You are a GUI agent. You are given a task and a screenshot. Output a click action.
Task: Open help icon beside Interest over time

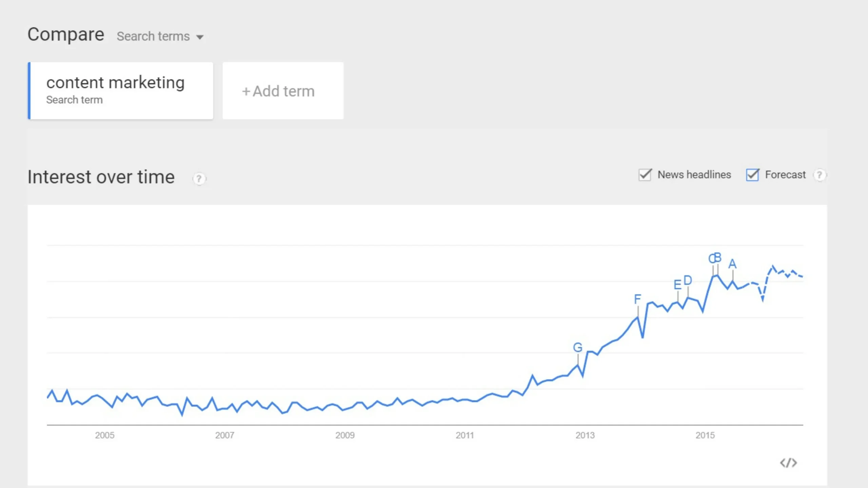click(x=199, y=179)
